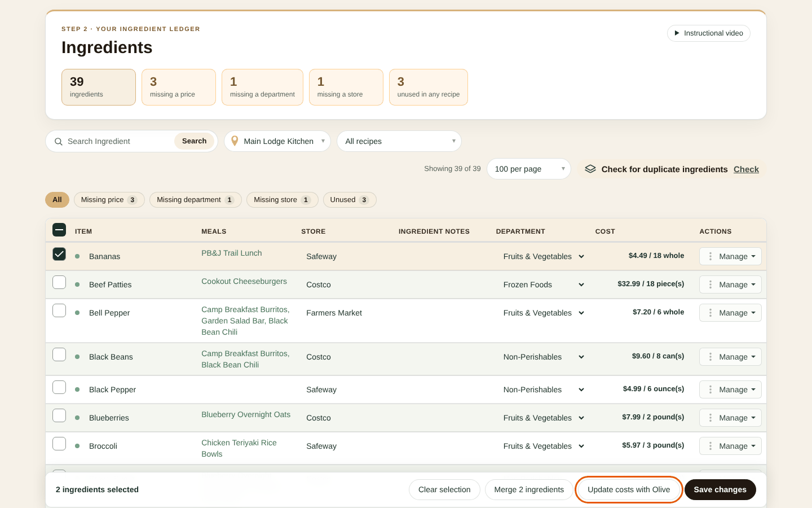Click the magnifier icon in search field

[59, 142]
